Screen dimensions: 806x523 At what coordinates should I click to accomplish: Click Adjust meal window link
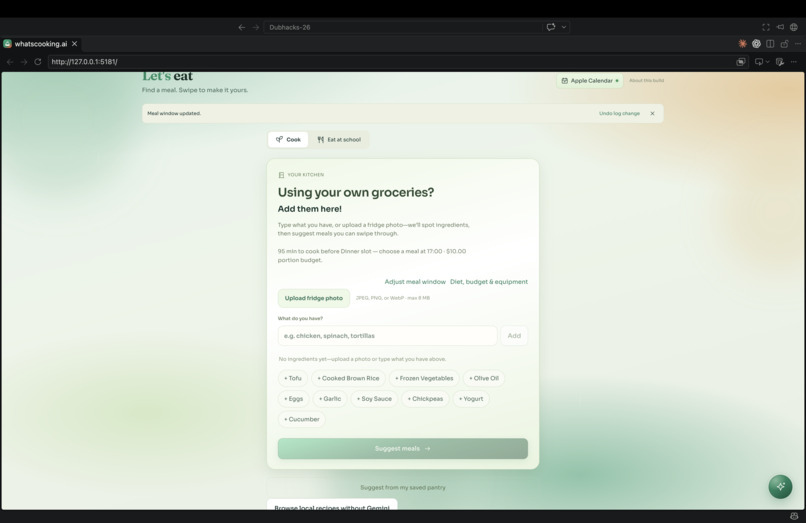tap(415, 282)
